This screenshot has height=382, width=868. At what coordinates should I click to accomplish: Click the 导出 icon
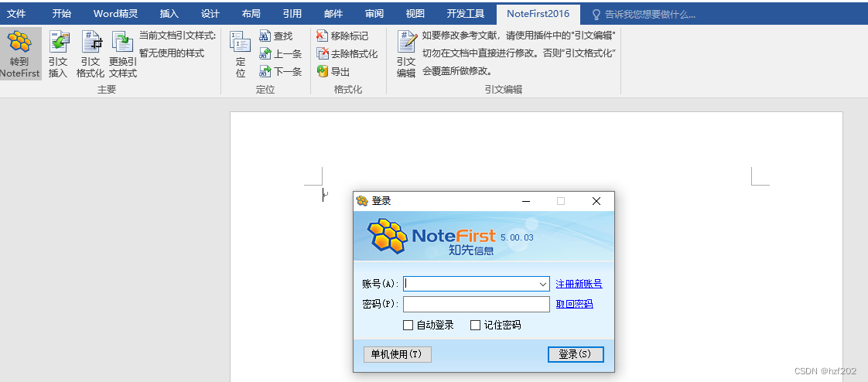tap(322, 71)
